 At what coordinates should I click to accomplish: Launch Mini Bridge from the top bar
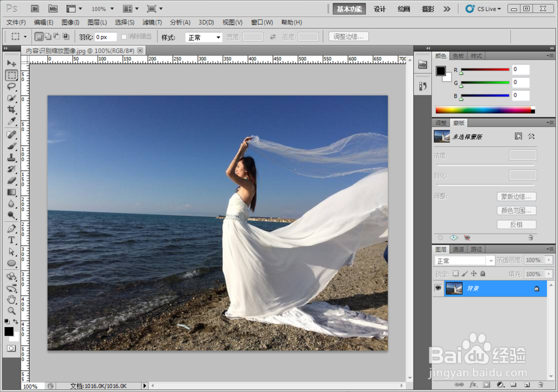point(53,9)
